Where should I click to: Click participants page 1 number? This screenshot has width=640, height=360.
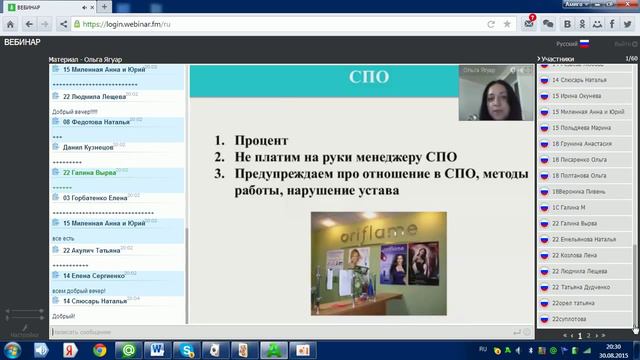tap(580, 336)
